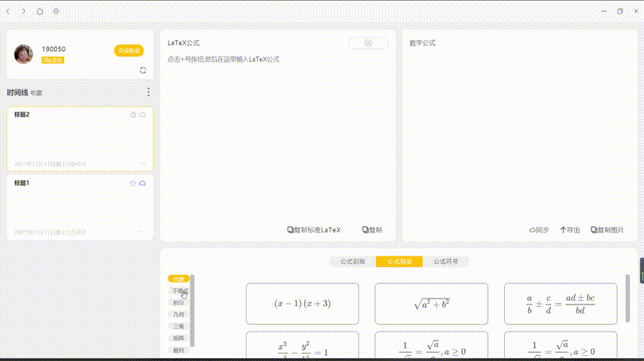Select the 代数 category

click(x=178, y=279)
